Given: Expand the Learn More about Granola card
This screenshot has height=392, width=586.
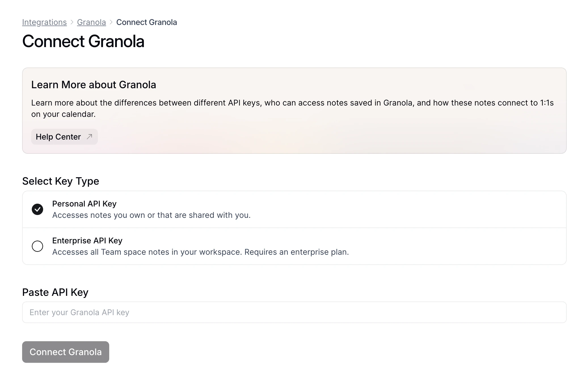Looking at the screenshot, I should pyautogui.click(x=294, y=110).
